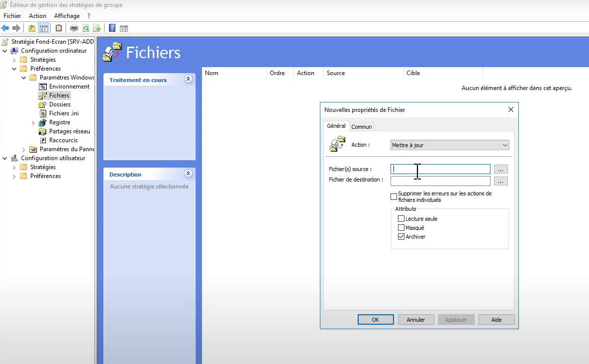
Task: Click the Export list toolbar icon
Action: (x=97, y=28)
